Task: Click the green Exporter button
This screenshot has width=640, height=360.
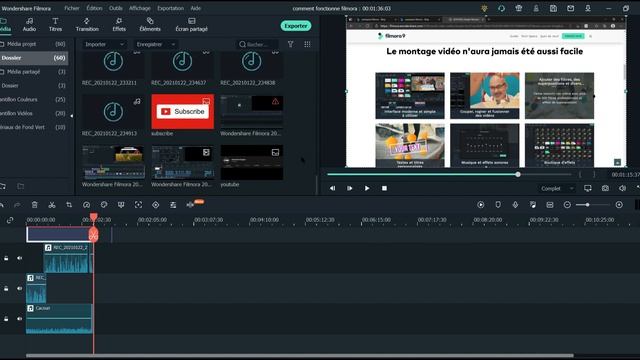Action: tap(296, 26)
